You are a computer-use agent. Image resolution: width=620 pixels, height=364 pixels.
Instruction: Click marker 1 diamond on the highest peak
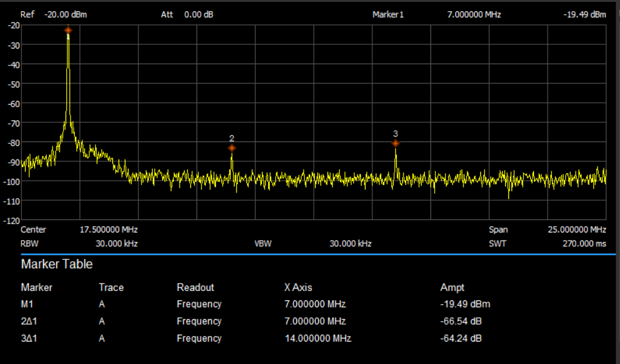click(68, 30)
